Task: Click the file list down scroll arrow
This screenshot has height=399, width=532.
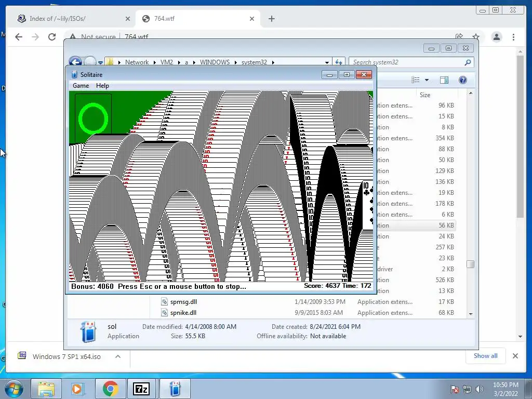Action: point(471,314)
